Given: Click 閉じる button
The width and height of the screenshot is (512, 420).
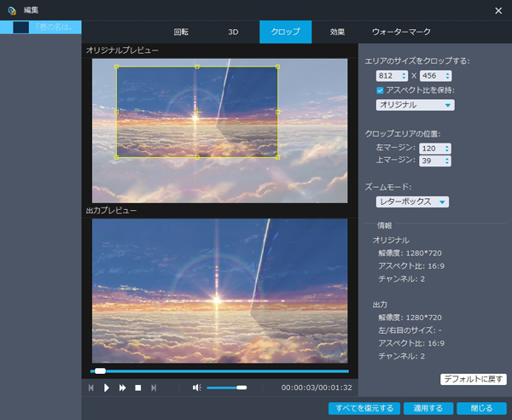Looking at the screenshot, I should pos(481,408).
